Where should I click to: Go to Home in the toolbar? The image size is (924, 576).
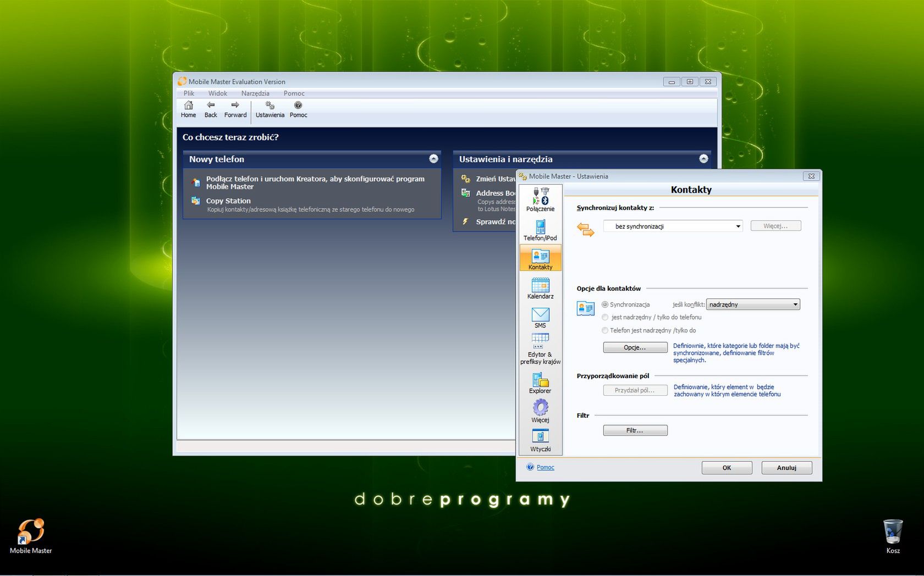tap(188, 109)
